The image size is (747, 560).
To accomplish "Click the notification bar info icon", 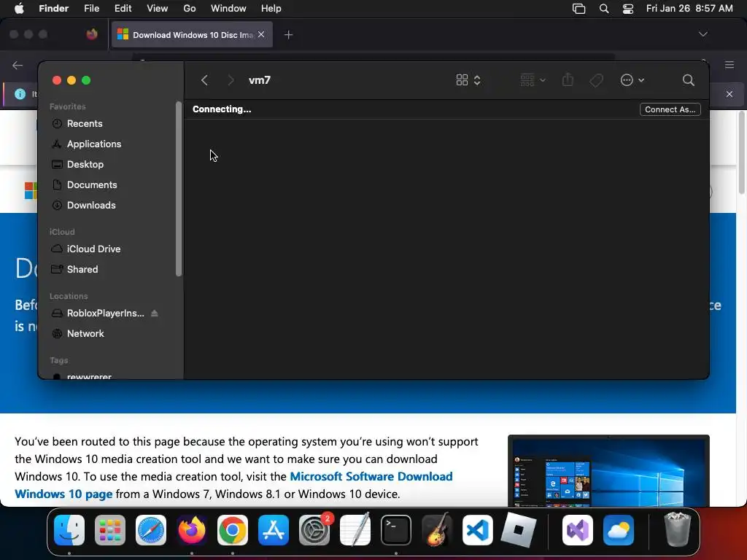I will pyautogui.click(x=20, y=94).
